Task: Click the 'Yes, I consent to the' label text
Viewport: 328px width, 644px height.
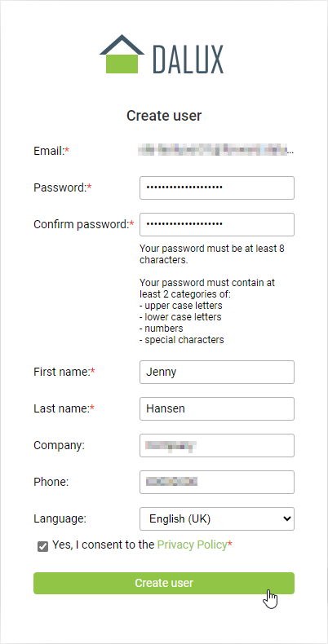Action: click(x=104, y=545)
